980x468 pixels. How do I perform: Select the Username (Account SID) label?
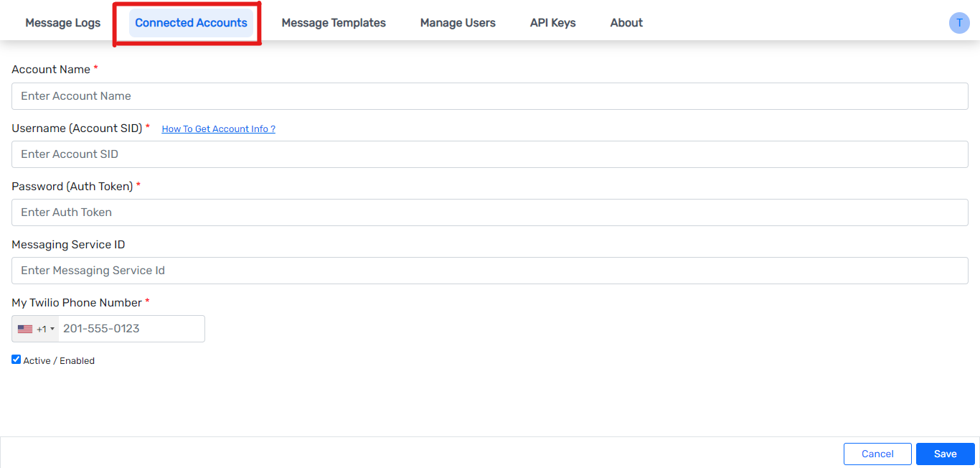(77, 128)
